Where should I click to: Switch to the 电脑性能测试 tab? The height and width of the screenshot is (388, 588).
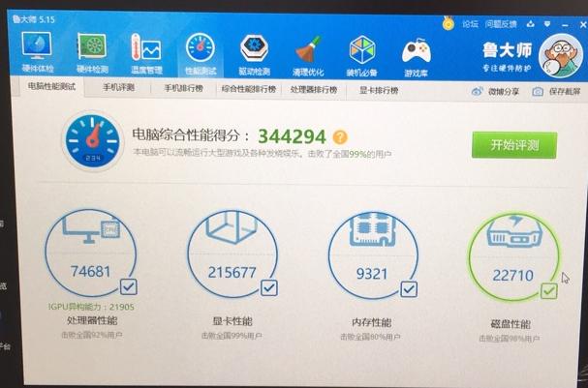coord(51,86)
